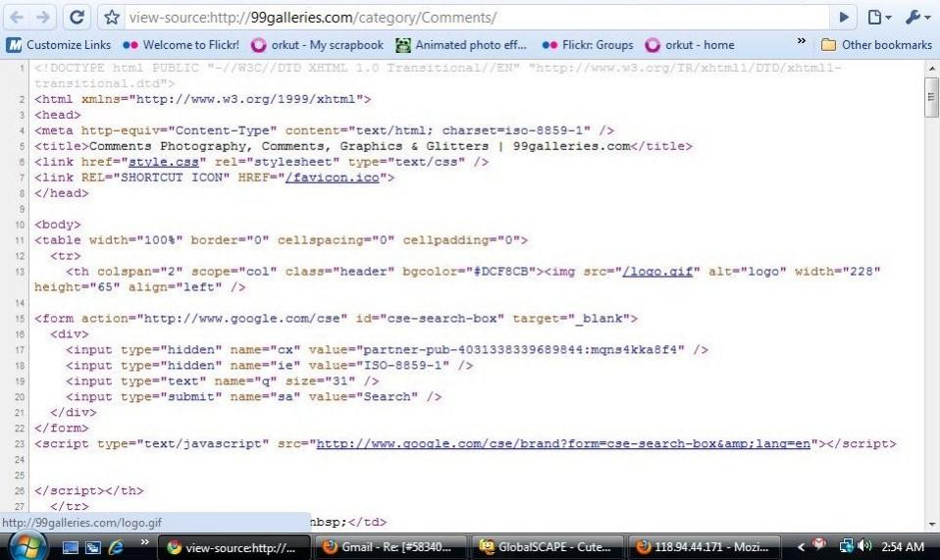Viewport: 940px width, 560px height.
Task: Expand the quick launch overflow chevron
Action: coord(144,542)
